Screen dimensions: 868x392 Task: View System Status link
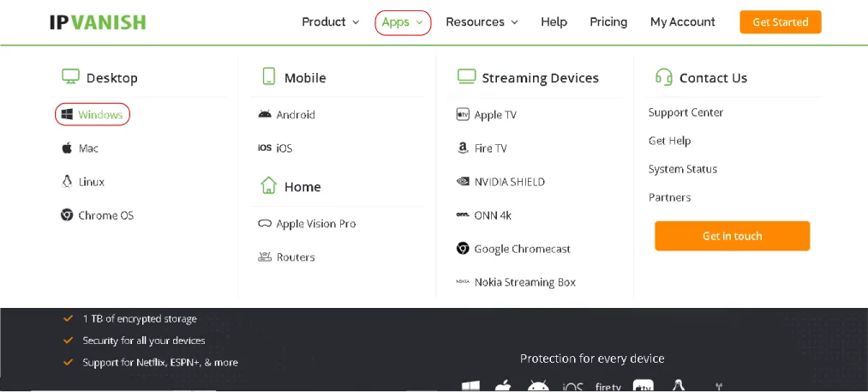point(683,169)
